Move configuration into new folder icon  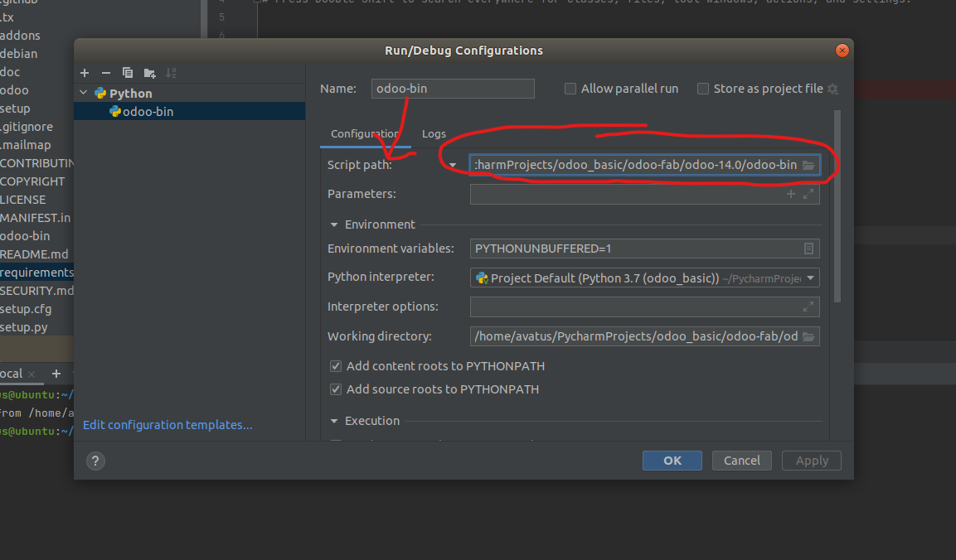pos(149,73)
